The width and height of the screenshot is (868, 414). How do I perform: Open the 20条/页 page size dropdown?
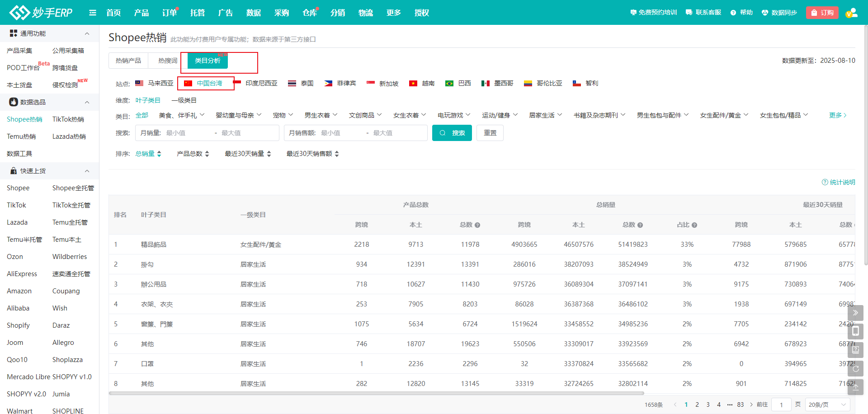coord(827,405)
